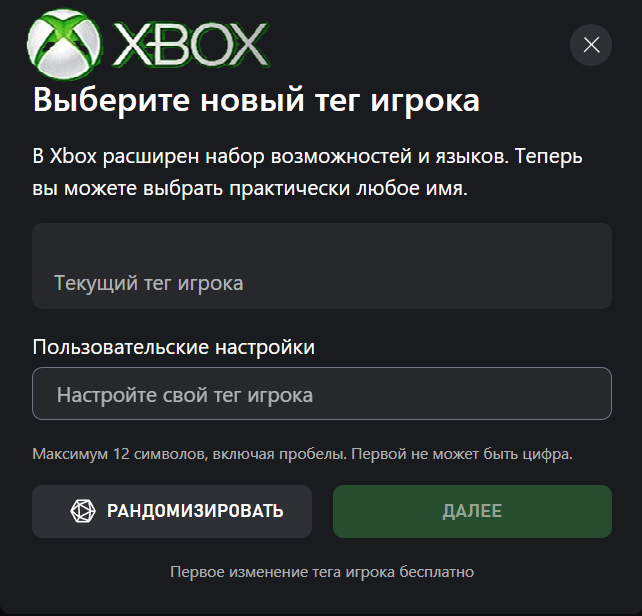Click the word 'бесплатно' in the footer note
Screen dimensions: 642x616
436,572
